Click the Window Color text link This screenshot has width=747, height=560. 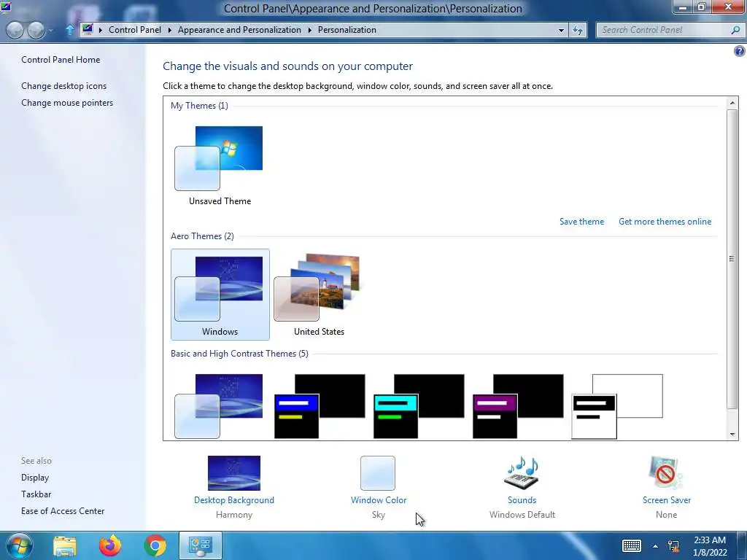tap(379, 500)
